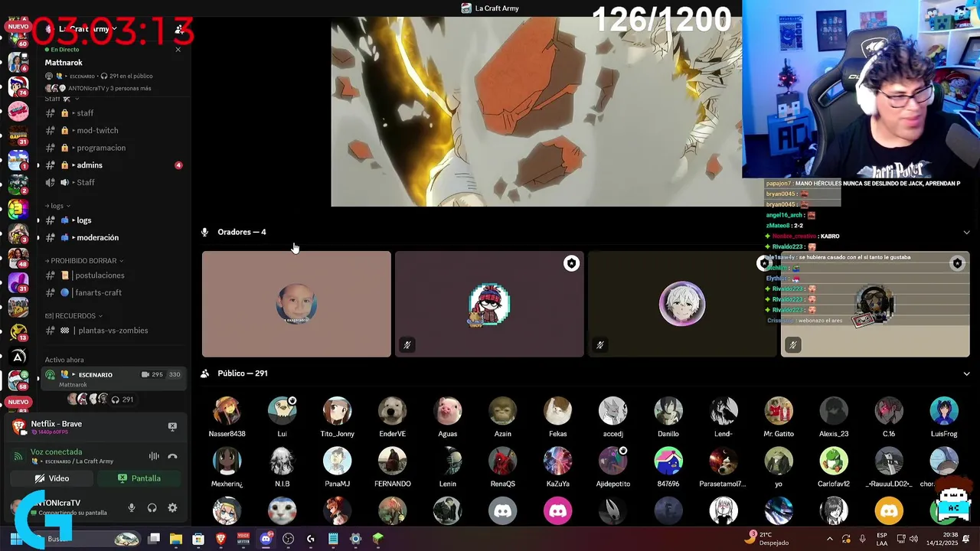Select the second speaker tile with pixel avatar
The height and width of the screenshot is (551, 980).
coord(489,304)
